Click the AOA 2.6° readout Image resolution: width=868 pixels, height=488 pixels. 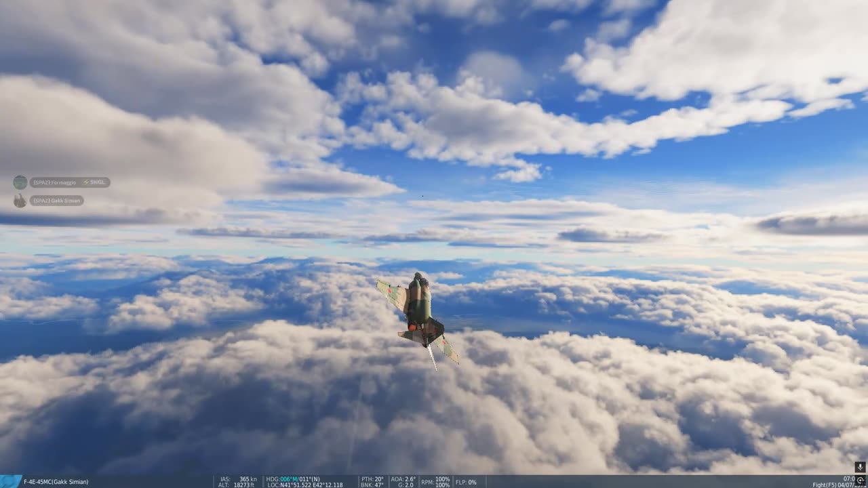tap(403, 479)
